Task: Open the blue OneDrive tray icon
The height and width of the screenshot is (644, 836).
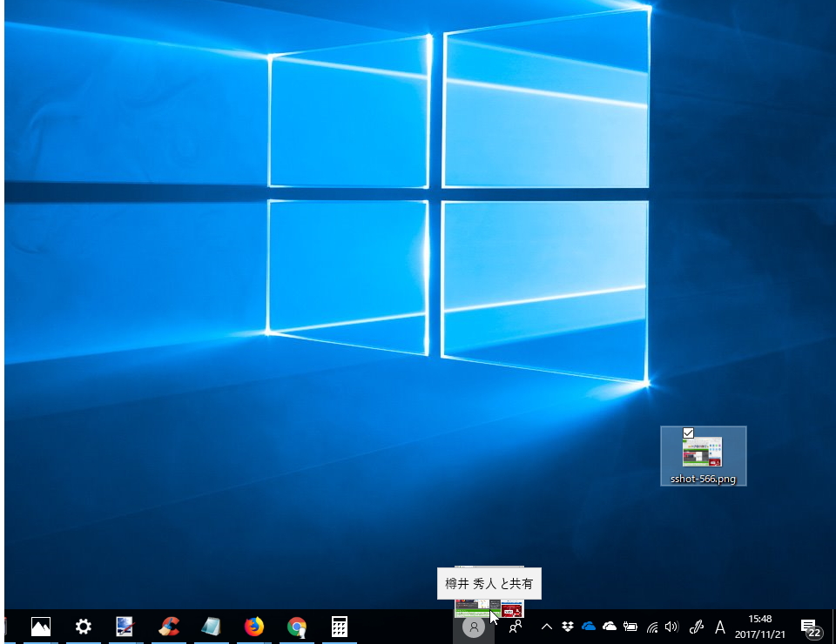Action: tap(588, 627)
